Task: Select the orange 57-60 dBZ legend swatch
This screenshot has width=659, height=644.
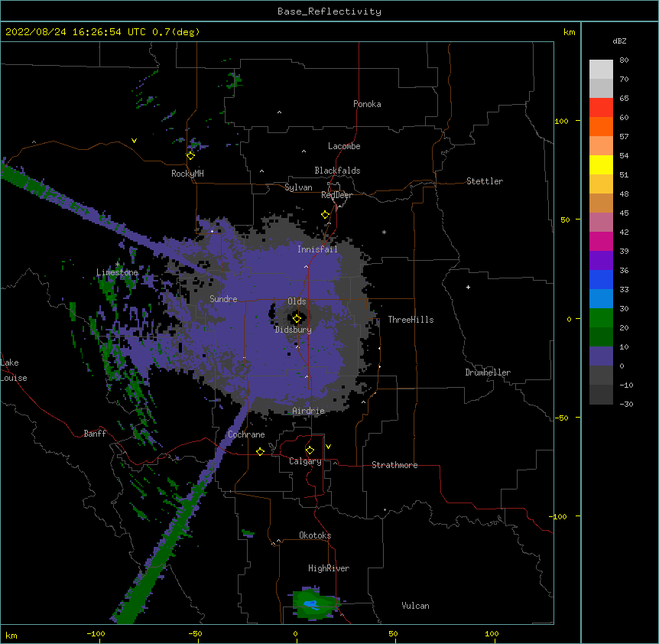Action: pos(601,126)
